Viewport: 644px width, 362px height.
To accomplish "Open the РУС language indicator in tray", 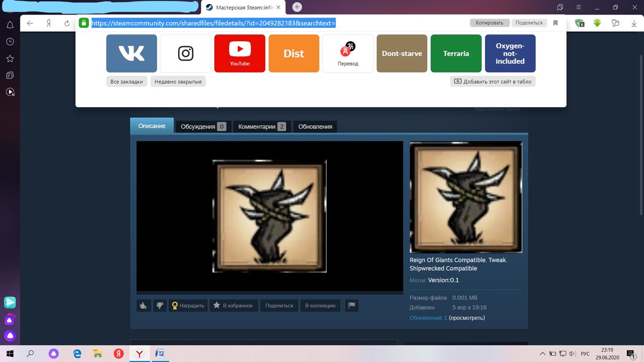I will click(586, 353).
